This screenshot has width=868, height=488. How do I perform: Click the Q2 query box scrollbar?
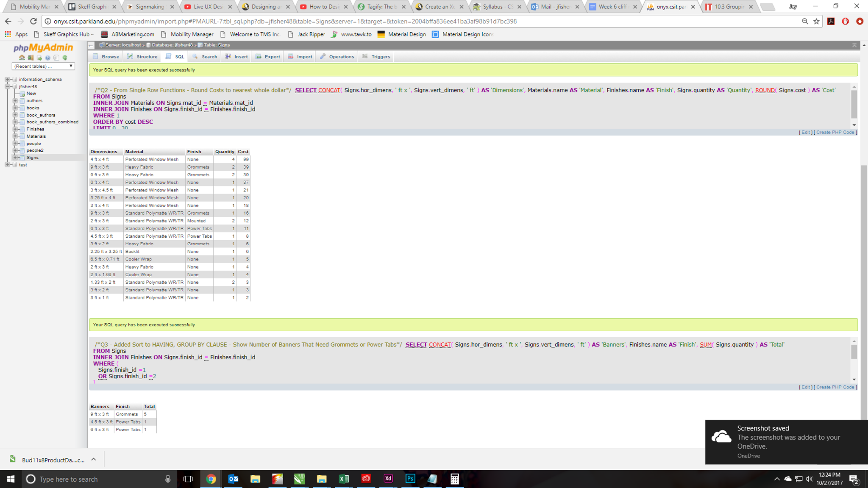[x=854, y=104]
